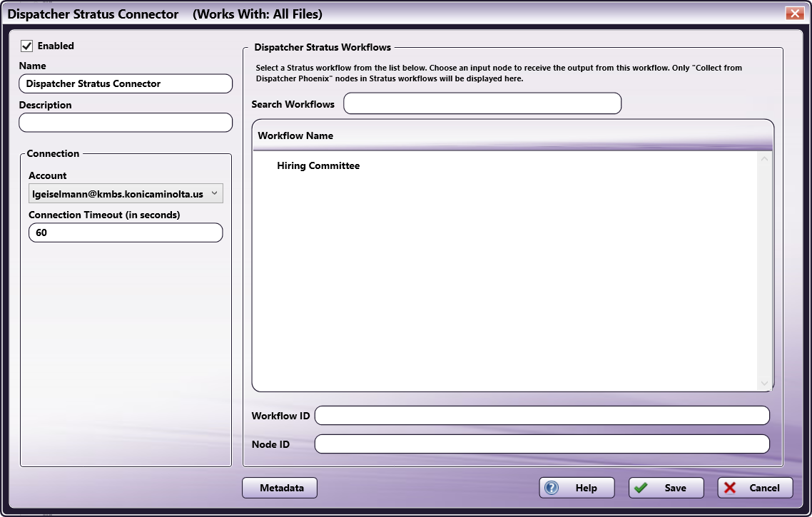Click the workflow list scroll down arrow
Viewport: 812px width, 517px height.
[764, 383]
